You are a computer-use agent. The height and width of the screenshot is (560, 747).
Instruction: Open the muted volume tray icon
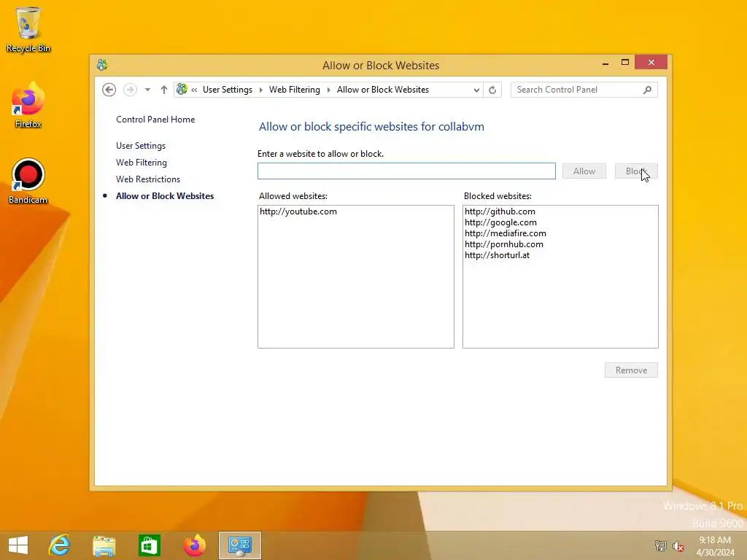pyautogui.click(x=678, y=545)
